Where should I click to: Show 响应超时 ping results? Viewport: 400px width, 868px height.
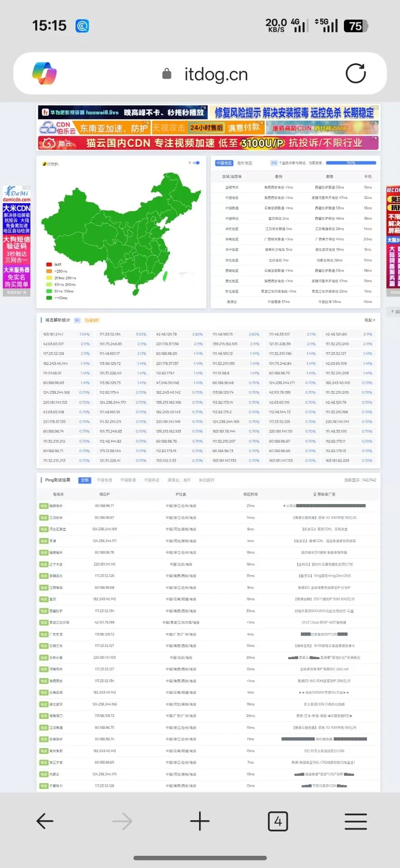[207, 480]
